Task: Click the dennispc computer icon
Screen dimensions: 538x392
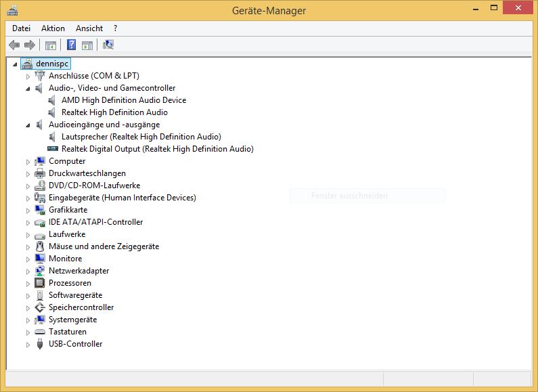Action: [27, 64]
